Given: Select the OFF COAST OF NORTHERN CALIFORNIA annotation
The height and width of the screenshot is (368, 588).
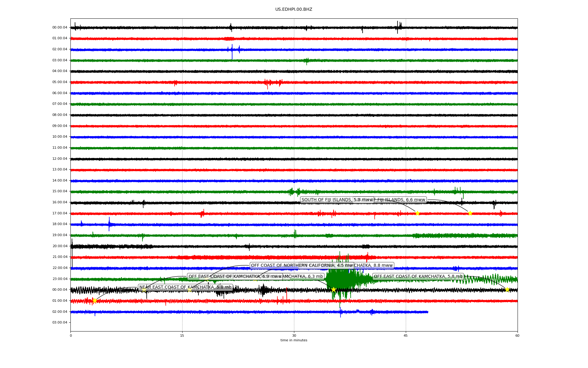Looking at the screenshot, I should pos(302,266).
